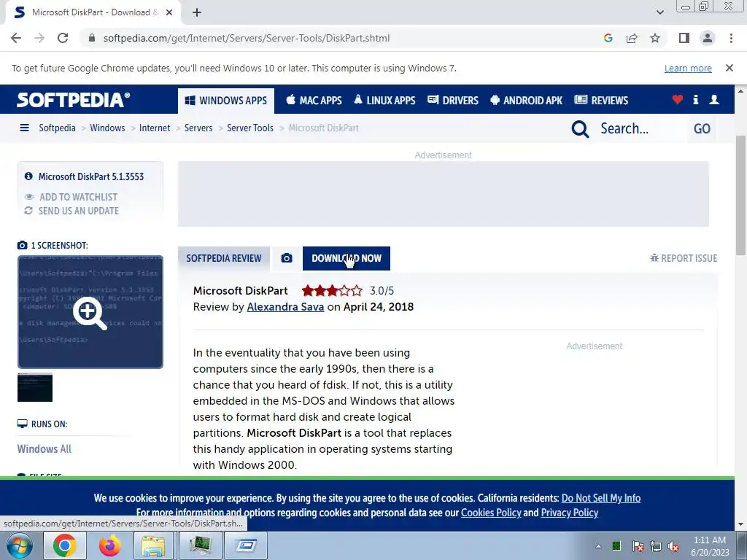
Task: Go back with the browser back arrow
Action: [x=16, y=38]
